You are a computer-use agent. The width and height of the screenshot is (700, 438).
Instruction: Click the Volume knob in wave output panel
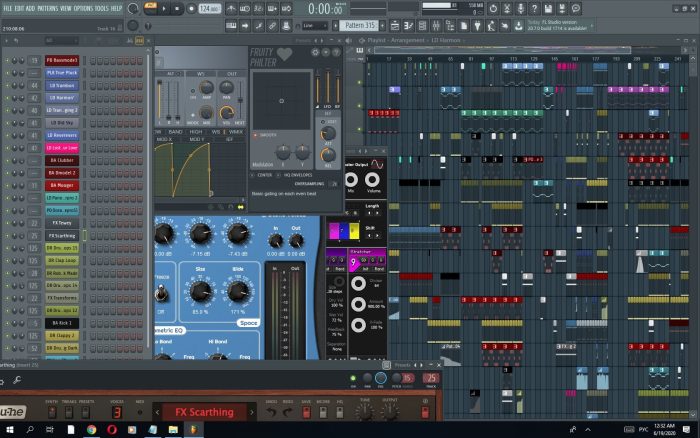pyautogui.click(x=372, y=180)
